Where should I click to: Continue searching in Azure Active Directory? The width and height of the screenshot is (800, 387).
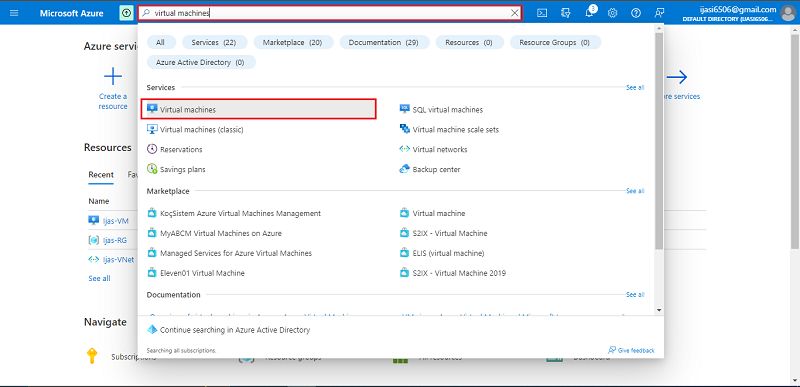point(229,330)
